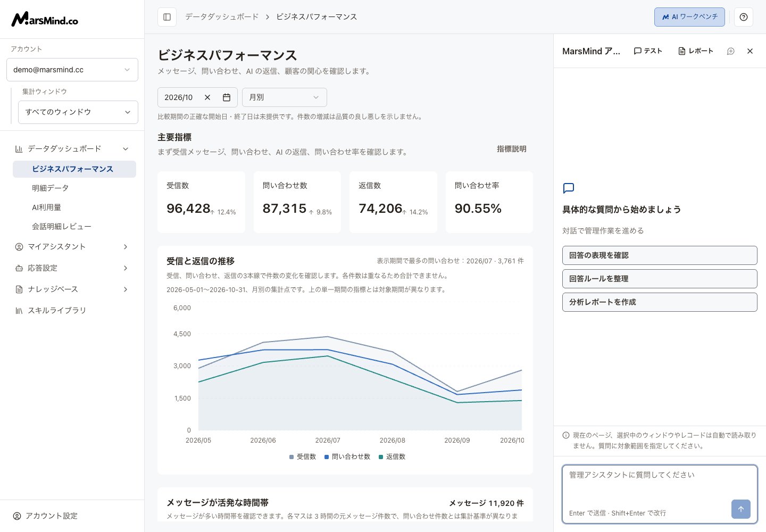Click the データダッシュボード bar chart icon
The image size is (766, 532).
19,149
